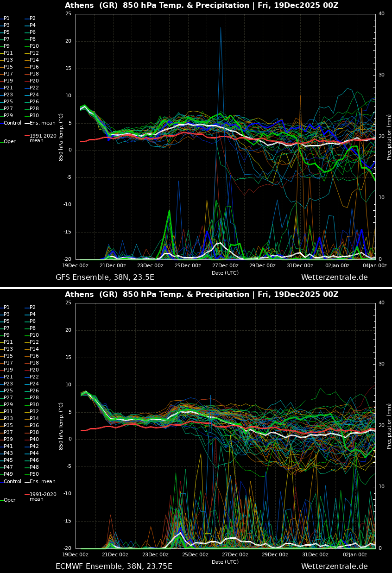The height and width of the screenshot is (573, 392).
Task: Toggle P31 series in the ECMWF legend
Action: point(8,412)
